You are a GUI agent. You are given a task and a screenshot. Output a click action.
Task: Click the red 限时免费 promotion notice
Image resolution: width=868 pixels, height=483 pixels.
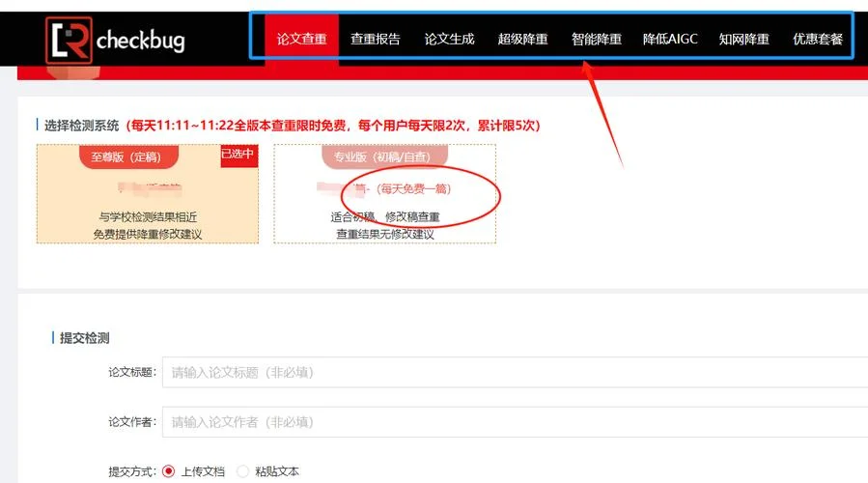pyautogui.click(x=333, y=126)
